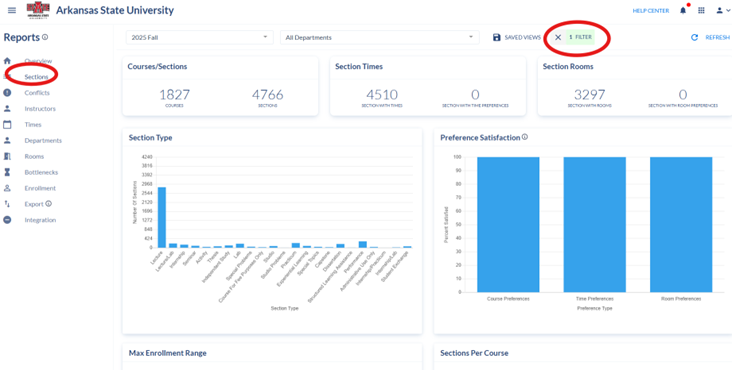Click the Instructors person icon
The height and width of the screenshot is (370, 732).
tap(7, 108)
